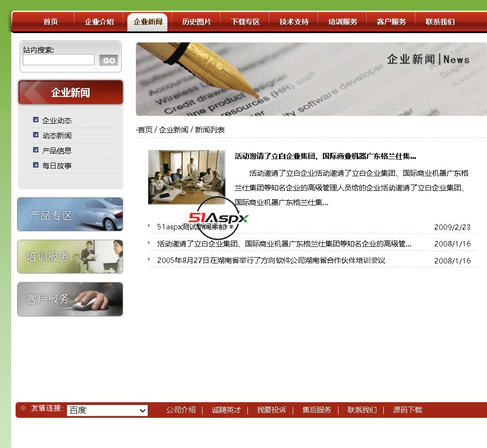Open the 诚聘英才 footer link
The image size is (487, 448).
(226, 410)
